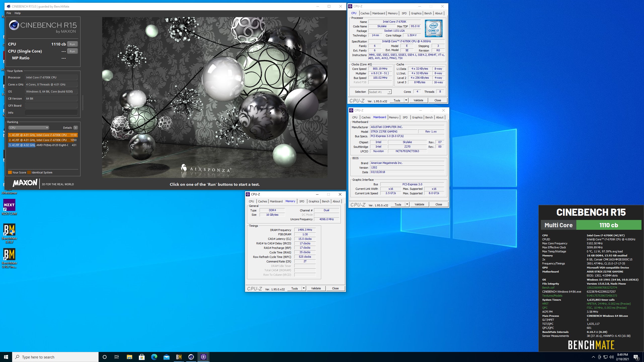The height and width of the screenshot is (362, 644).
Task: Click the Processor field showing Intel Core i7-6700K CPU
Action: [51, 77]
